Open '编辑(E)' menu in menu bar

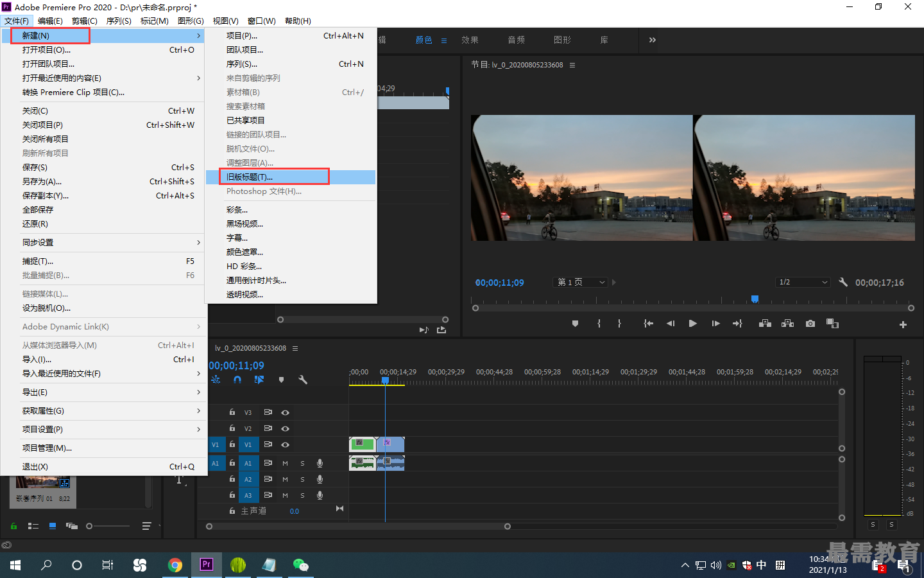(x=50, y=21)
